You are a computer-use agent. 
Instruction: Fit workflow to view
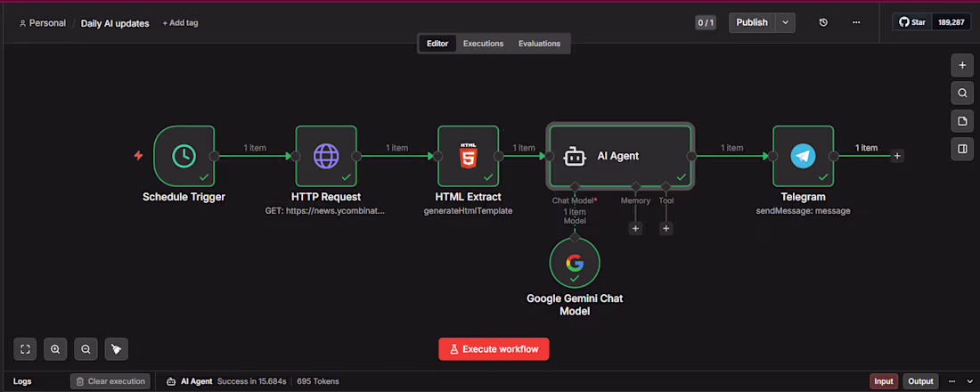(25, 349)
